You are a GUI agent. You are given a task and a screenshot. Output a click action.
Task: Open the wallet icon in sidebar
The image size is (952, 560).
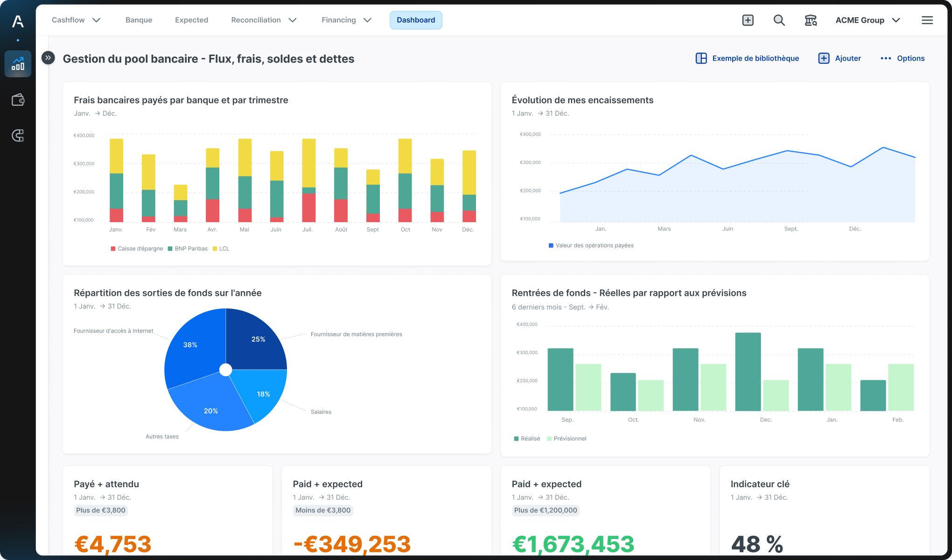18,100
